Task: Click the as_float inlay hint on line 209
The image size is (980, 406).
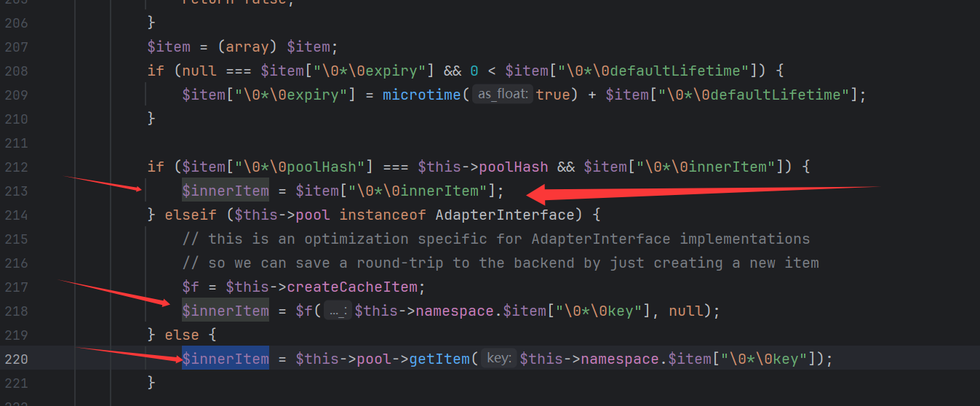Action: 503,95
